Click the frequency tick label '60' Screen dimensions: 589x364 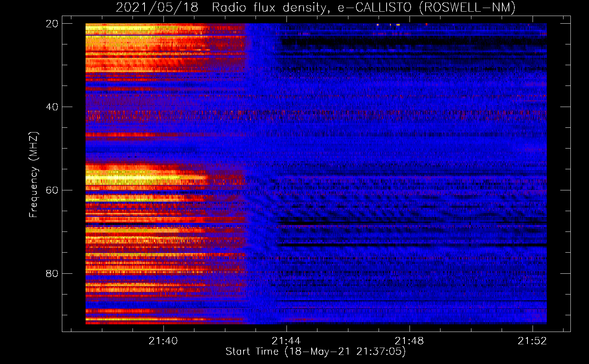pyautogui.click(x=52, y=190)
